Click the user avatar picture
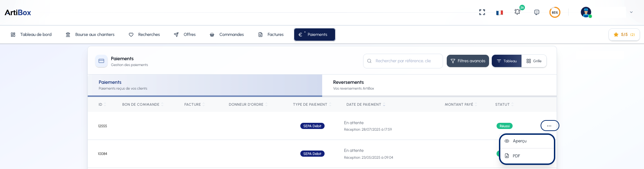 (586, 12)
